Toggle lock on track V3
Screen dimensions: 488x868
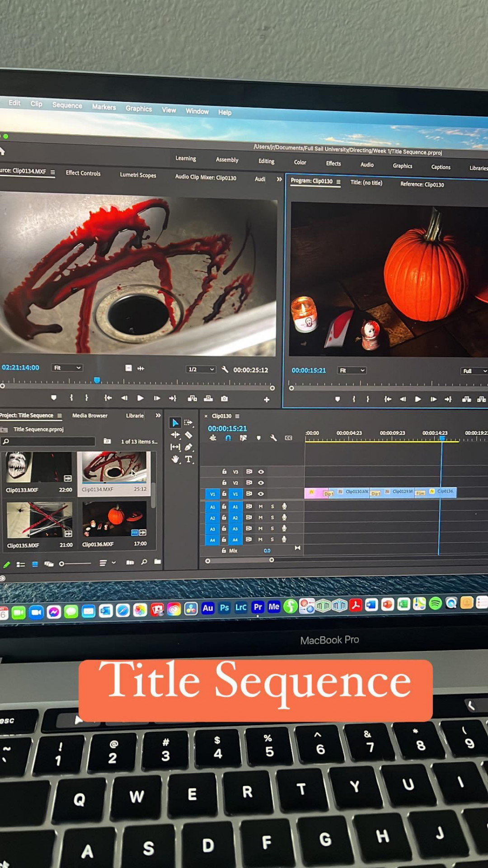pos(224,472)
